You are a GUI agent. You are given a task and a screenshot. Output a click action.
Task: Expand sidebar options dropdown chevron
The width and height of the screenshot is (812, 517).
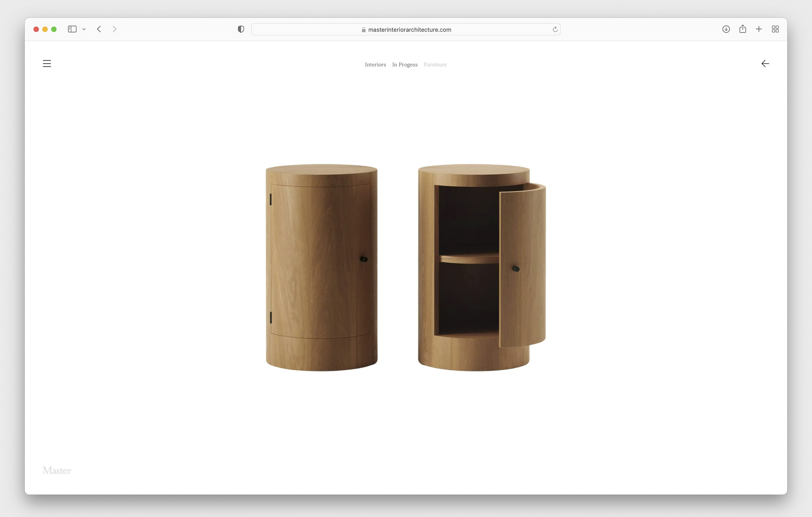(84, 29)
